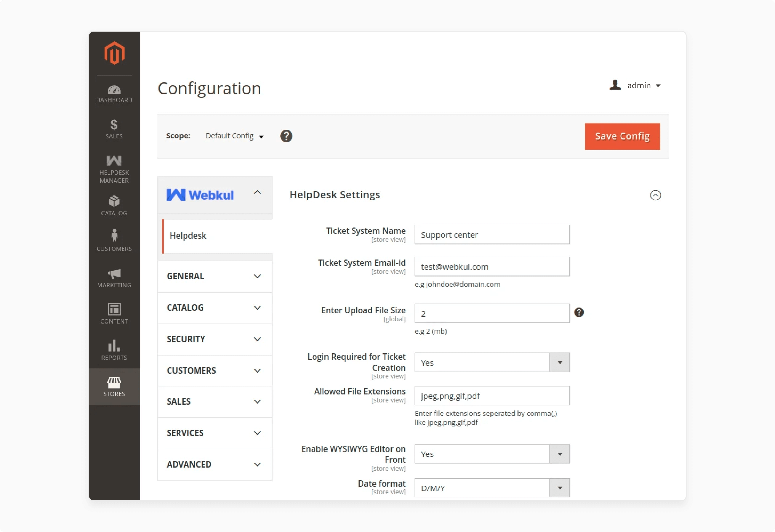Open Enable WYSIWYG Editor on Front dropdown
775x532 pixels.
[492, 454]
